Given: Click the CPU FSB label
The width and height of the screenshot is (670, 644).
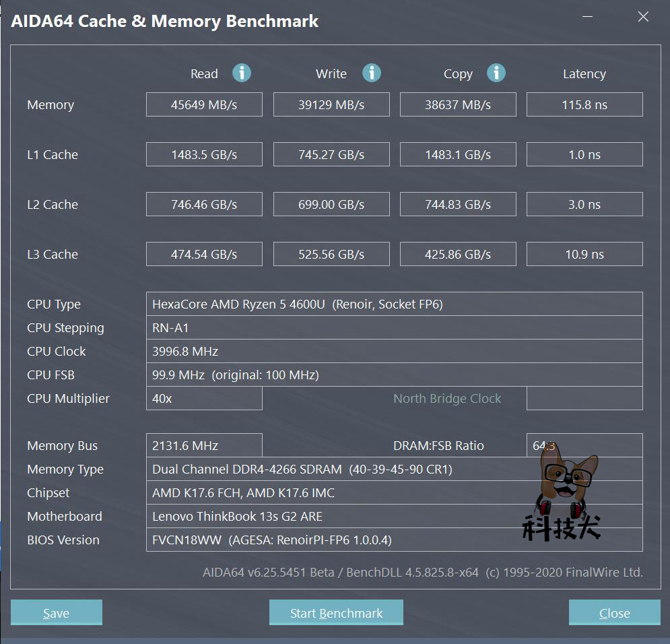Looking at the screenshot, I should click(x=51, y=375).
